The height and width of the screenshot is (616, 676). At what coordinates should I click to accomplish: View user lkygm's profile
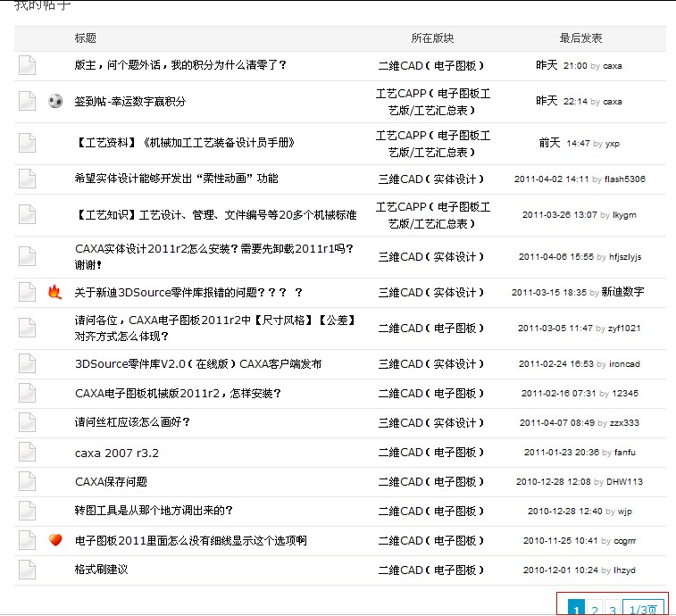pos(624,214)
